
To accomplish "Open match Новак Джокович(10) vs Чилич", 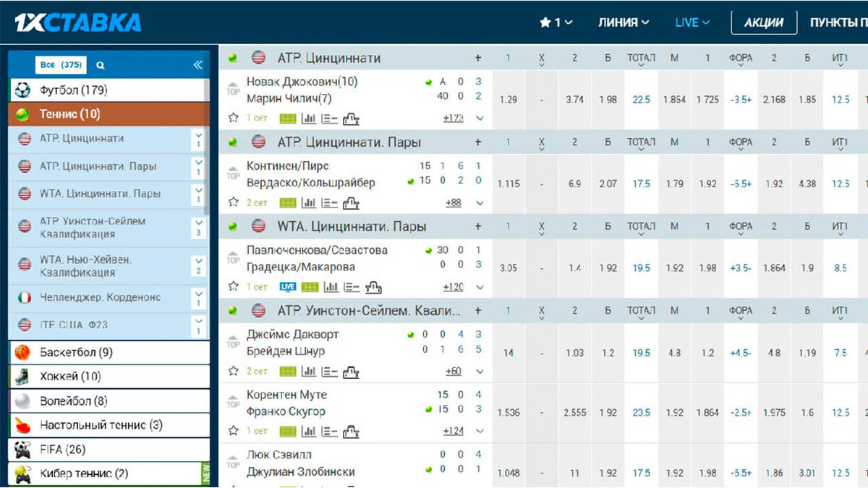I will [x=302, y=90].
